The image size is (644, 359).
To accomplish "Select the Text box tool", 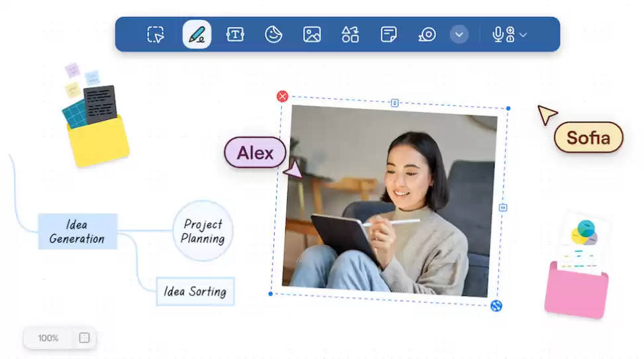I will click(x=235, y=34).
